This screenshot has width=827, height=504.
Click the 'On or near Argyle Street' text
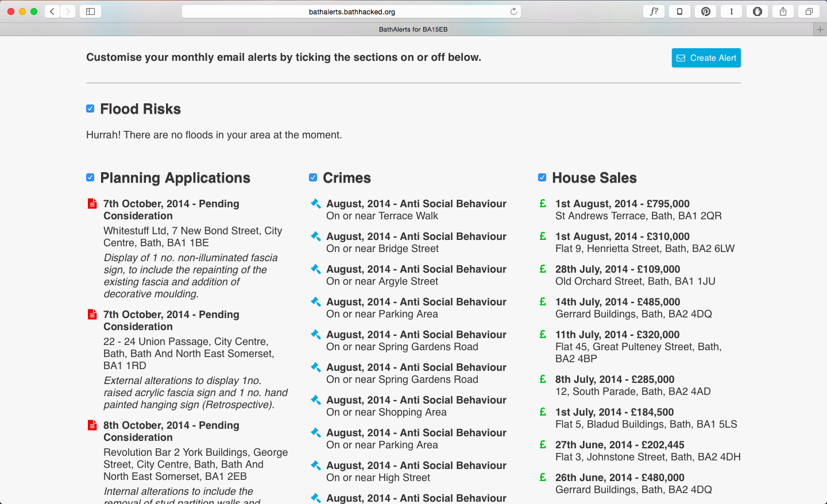(x=382, y=281)
